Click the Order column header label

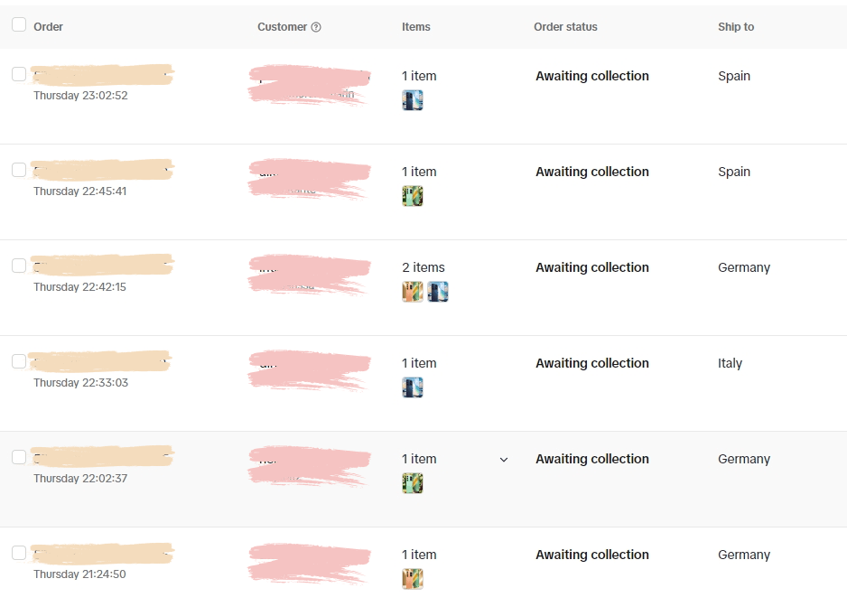coord(48,27)
